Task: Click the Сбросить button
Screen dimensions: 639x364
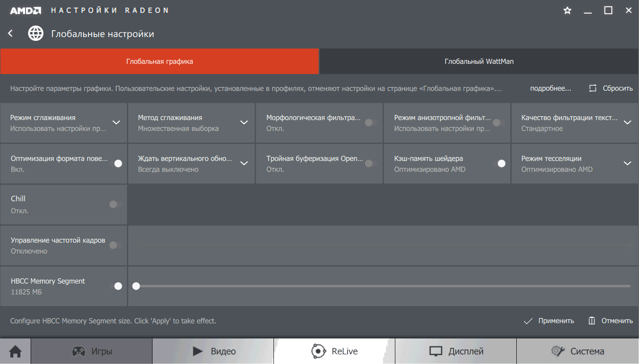Action: pos(611,88)
